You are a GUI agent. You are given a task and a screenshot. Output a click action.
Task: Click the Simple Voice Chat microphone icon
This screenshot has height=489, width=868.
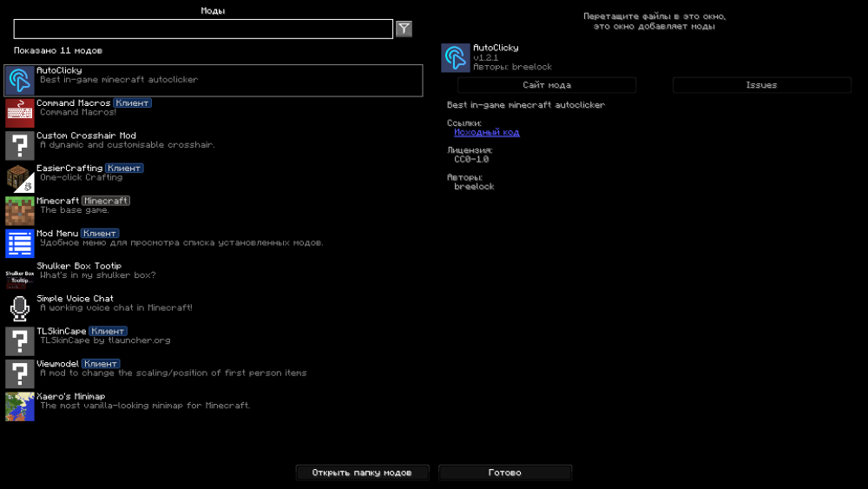coord(19,309)
